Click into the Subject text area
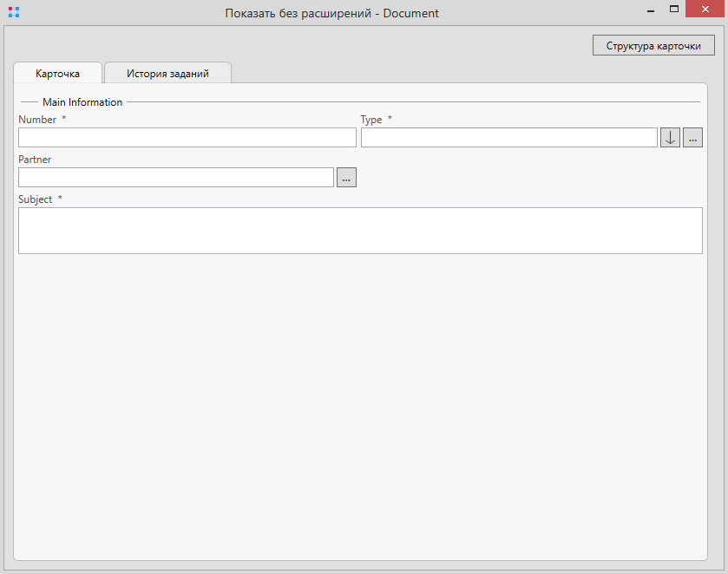This screenshot has width=728, height=574. tap(360, 231)
